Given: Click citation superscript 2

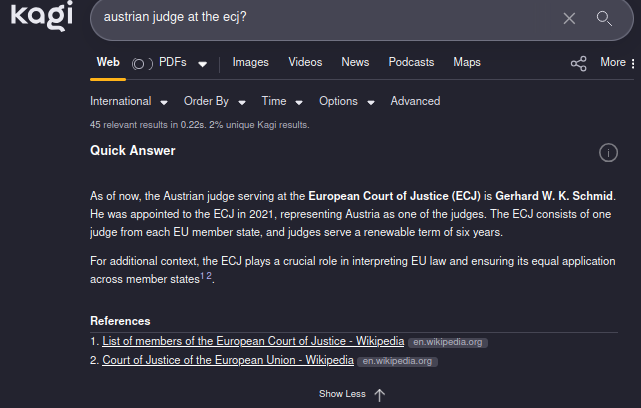Looking at the screenshot, I should tap(209, 276).
